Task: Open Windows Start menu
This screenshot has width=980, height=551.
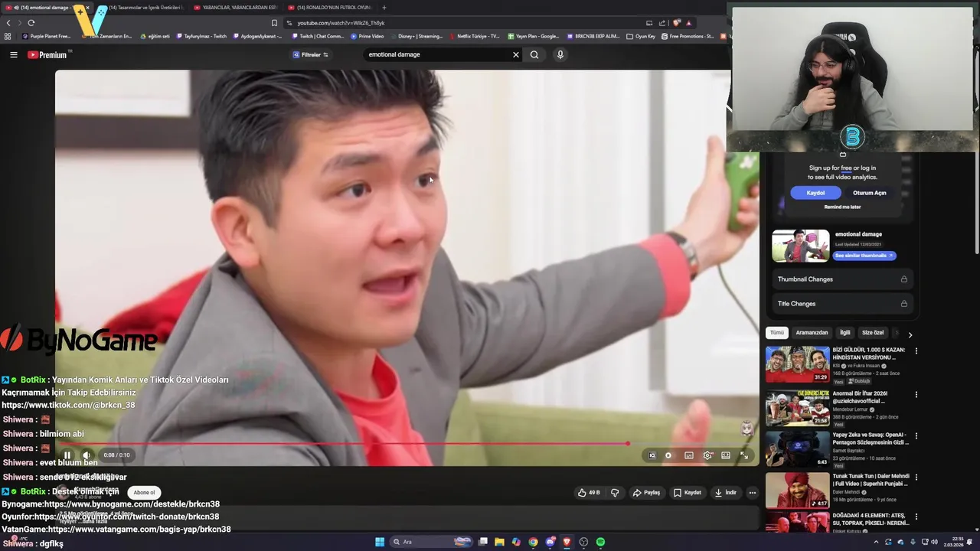Action: (379, 542)
